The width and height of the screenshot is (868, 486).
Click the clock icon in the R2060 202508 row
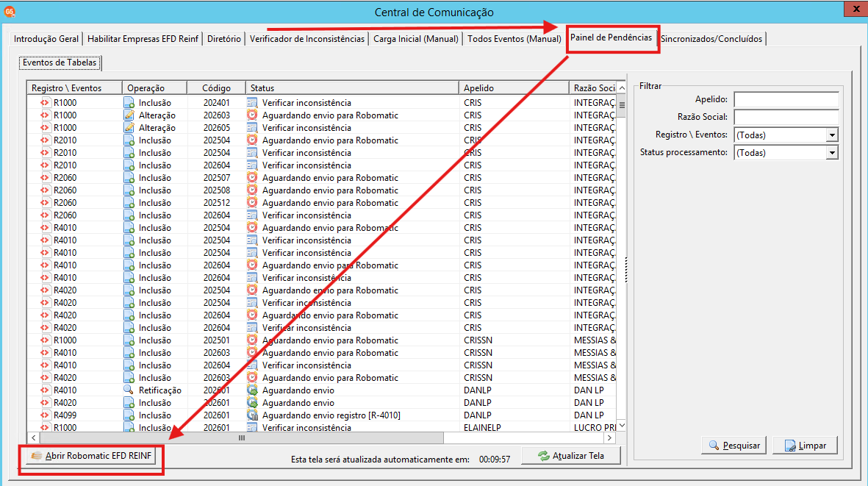pos(252,190)
